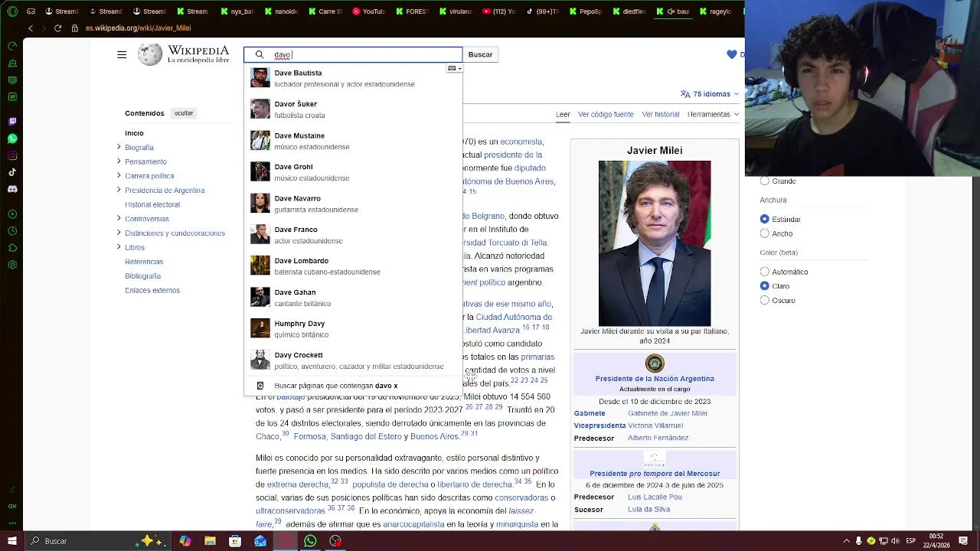Expand Distinciones y condecoraciones in contents
Image resolution: width=980 pixels, height=551 pixels.
click(119, 233)
